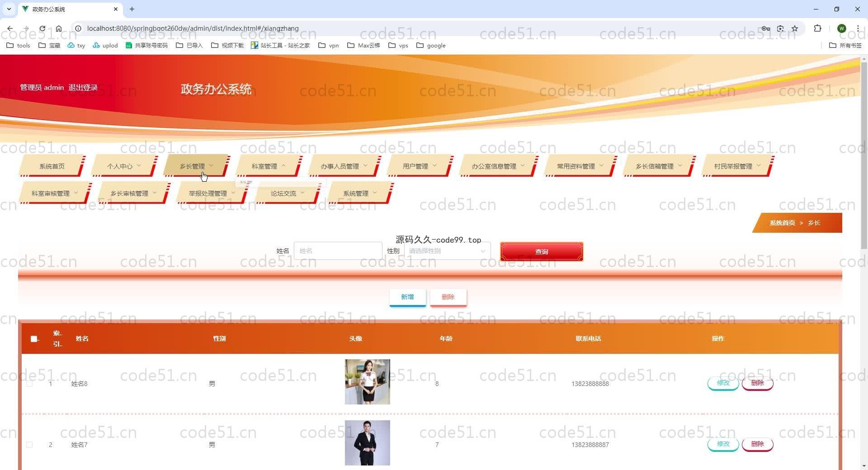Click the 新增 button
This screenshot has height=470, width=868.
[407, 297]
